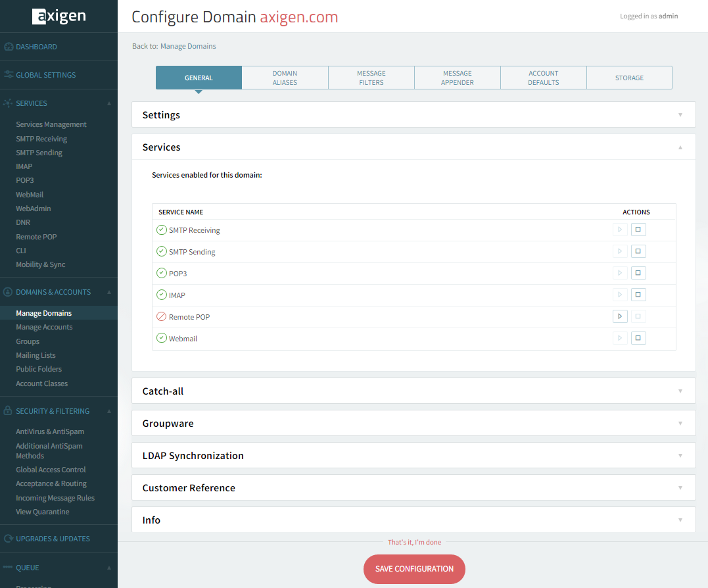Image resolution: width=708 pixels, height=588 pixels.
Task: Click the Axigen logo
Action: pos(59,16)
